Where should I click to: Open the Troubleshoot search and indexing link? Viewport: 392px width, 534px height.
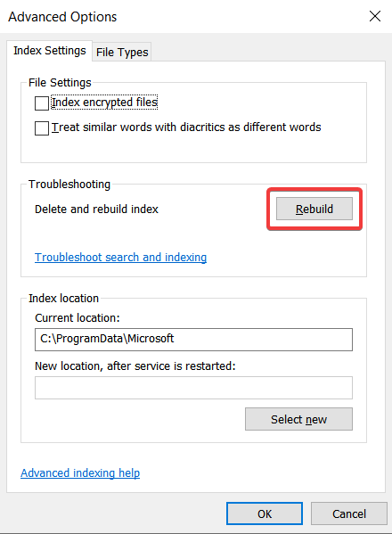click(120, 257)
